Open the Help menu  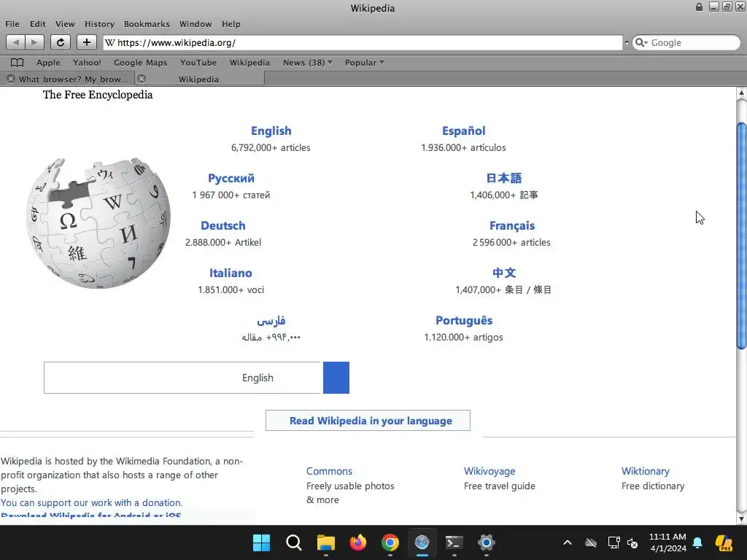[x=231, y=24]
